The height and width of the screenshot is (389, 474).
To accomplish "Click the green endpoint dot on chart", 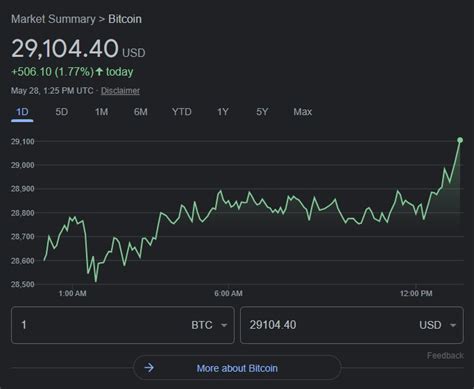I will [460, 140].
